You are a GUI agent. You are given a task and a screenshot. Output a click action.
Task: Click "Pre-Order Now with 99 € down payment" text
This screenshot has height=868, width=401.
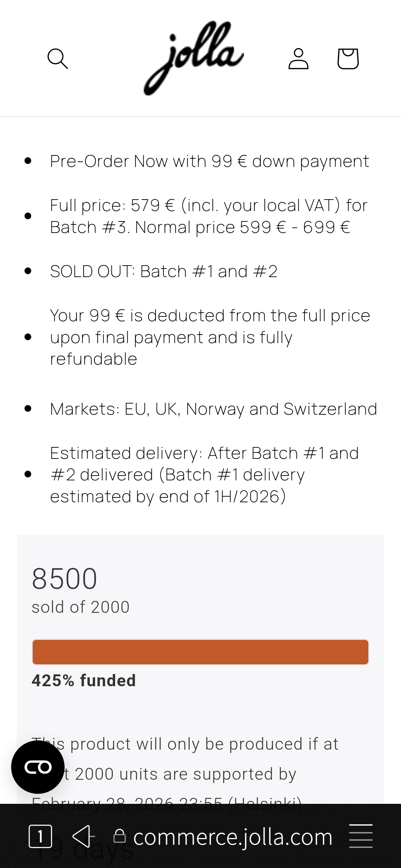click(209, 161)
